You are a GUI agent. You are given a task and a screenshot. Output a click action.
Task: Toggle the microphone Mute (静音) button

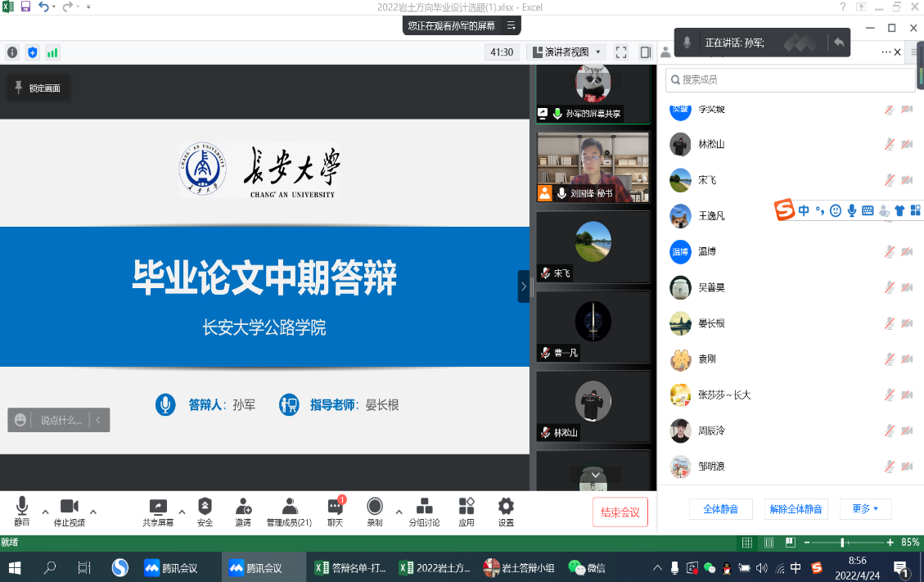[x=22, y=507]
